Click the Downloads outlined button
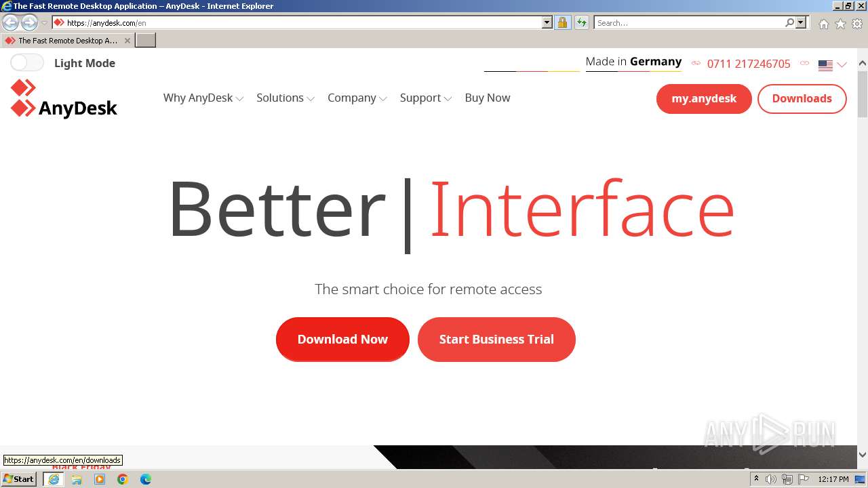The height and width of the screenshot is (488, 868). click(802, 99)
